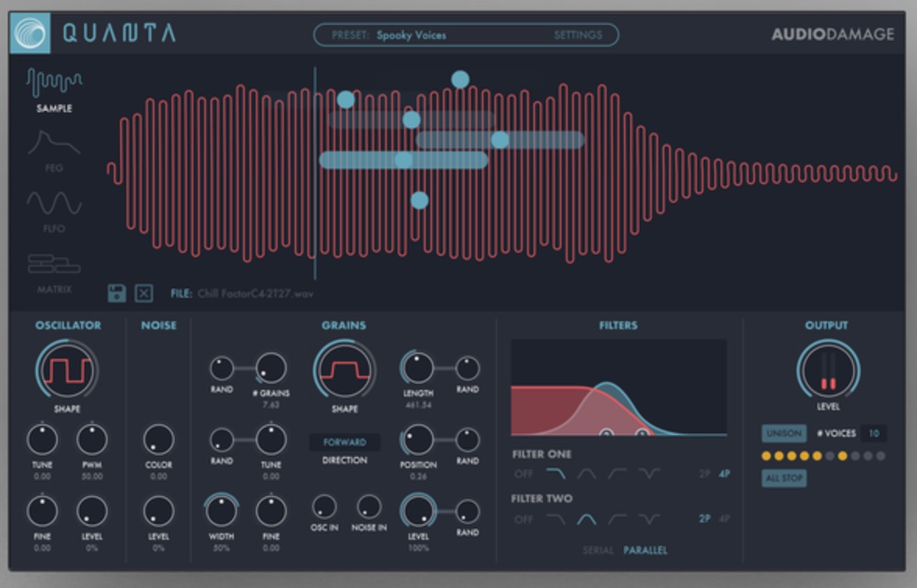Click the Oscillator FINE knob
The image size is (917, 588).
click(42, 512)
